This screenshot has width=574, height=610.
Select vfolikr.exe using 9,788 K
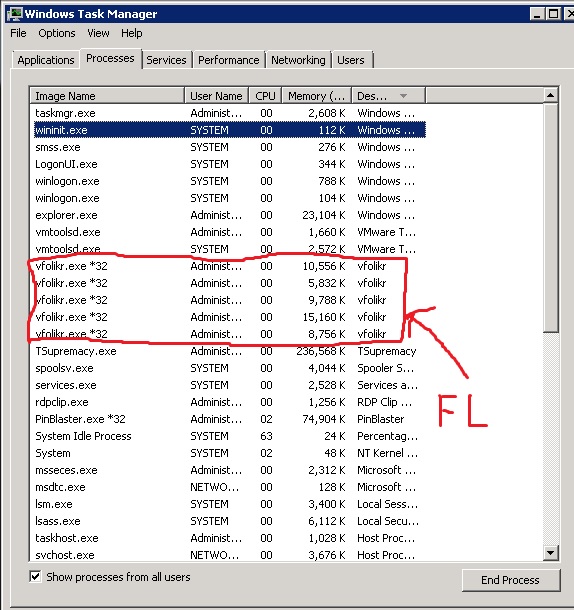coord(228,300)
